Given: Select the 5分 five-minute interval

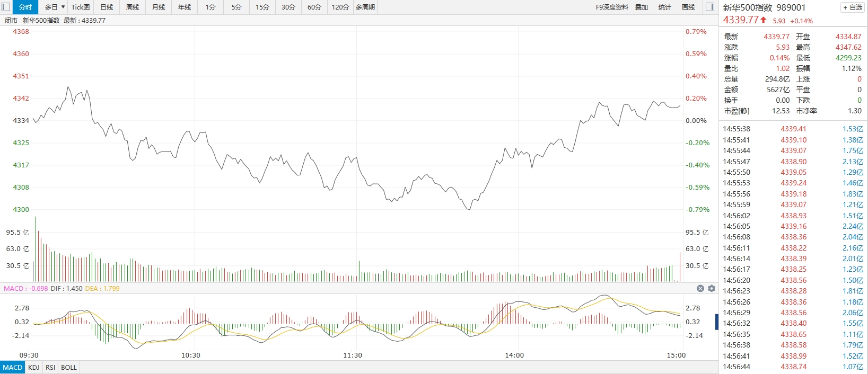Looking at the screenshot, I should point(236,7).
